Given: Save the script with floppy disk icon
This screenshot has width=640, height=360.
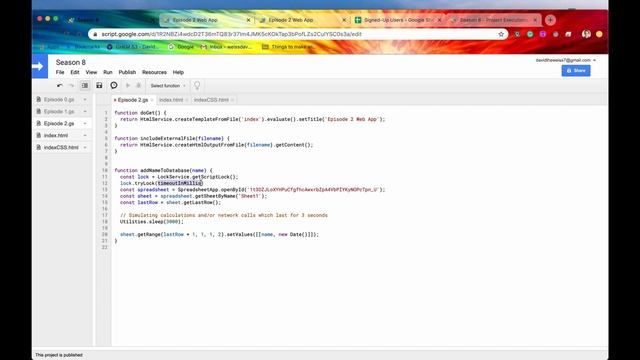Looking at the screenshot, I should coord(99,85).
